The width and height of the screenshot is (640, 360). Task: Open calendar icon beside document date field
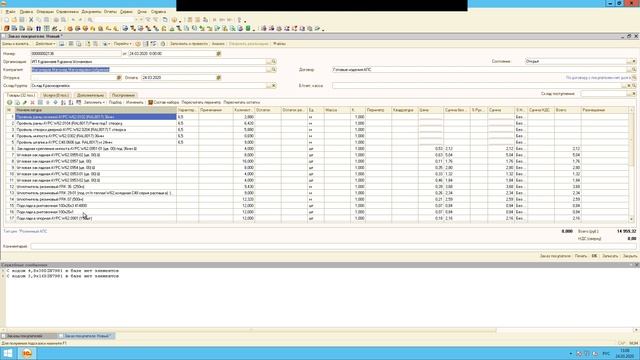pyautogui.click(x=219, y=53)
